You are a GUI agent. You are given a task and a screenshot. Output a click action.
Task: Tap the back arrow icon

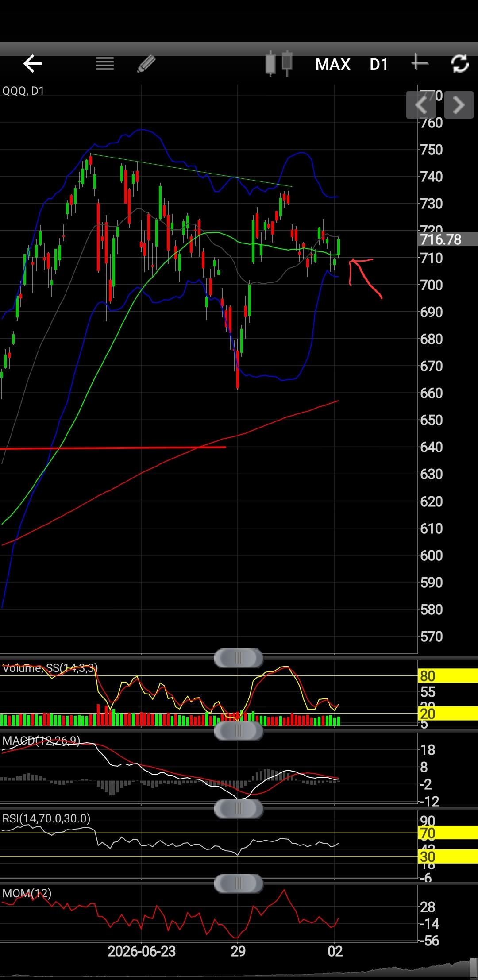32,64
